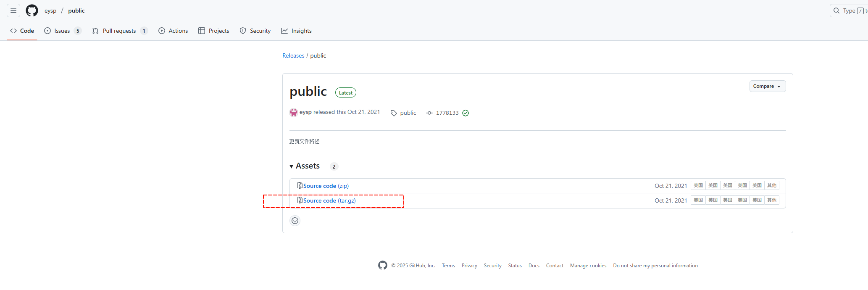Viewport: 868px width, 290px height.
Task: Click the zip file icon
Action: tap(300, 185)
